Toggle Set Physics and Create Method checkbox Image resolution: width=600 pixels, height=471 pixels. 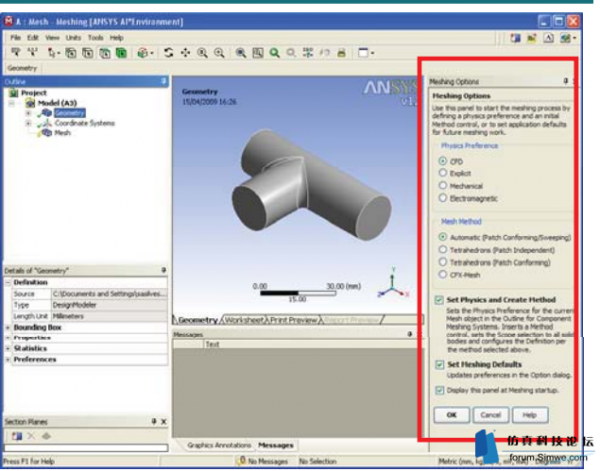439,300
